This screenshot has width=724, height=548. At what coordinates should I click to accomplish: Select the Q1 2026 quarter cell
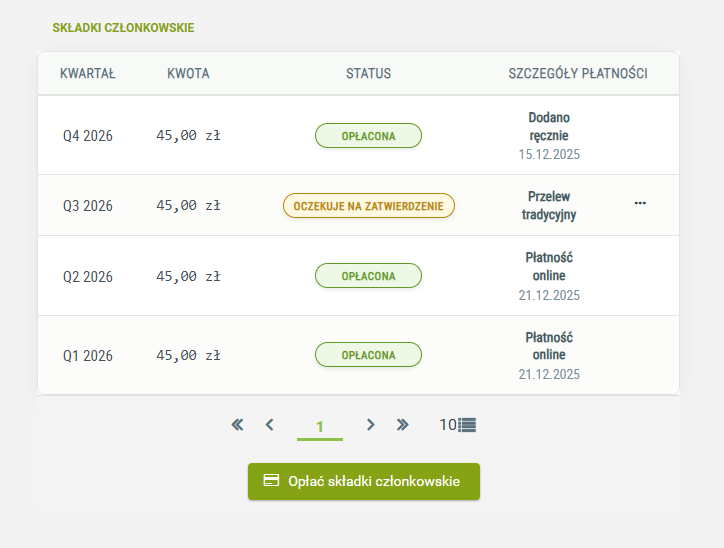pyautogui.click(x=88, y=356)
